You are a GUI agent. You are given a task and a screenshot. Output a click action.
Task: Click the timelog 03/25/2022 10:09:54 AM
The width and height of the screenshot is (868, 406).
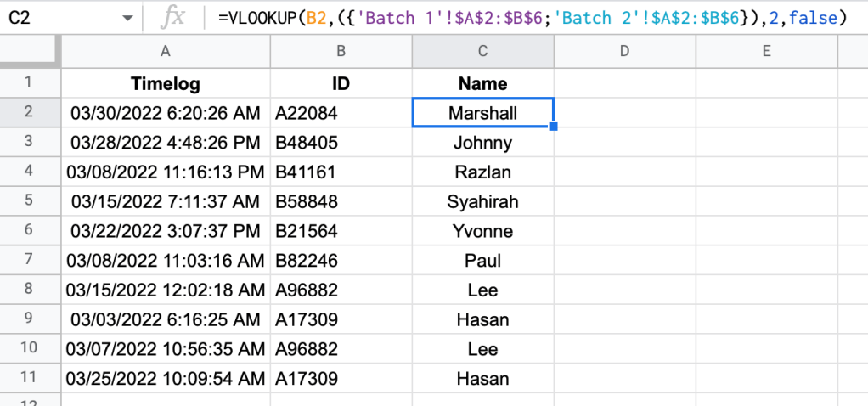(166, 379)
